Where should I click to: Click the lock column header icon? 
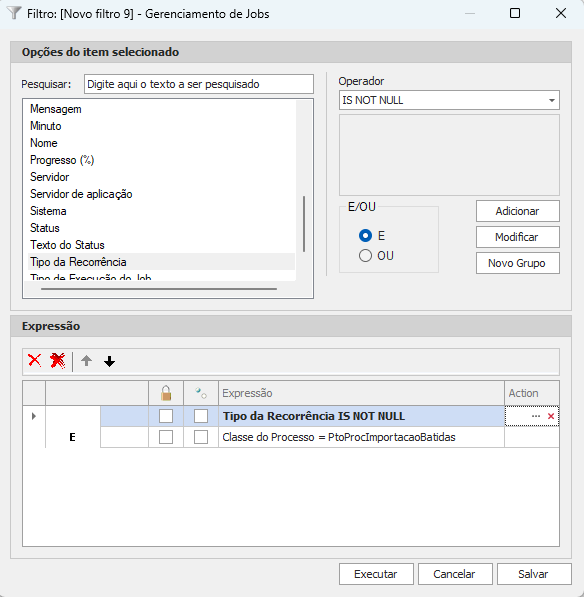click(166, 393)
